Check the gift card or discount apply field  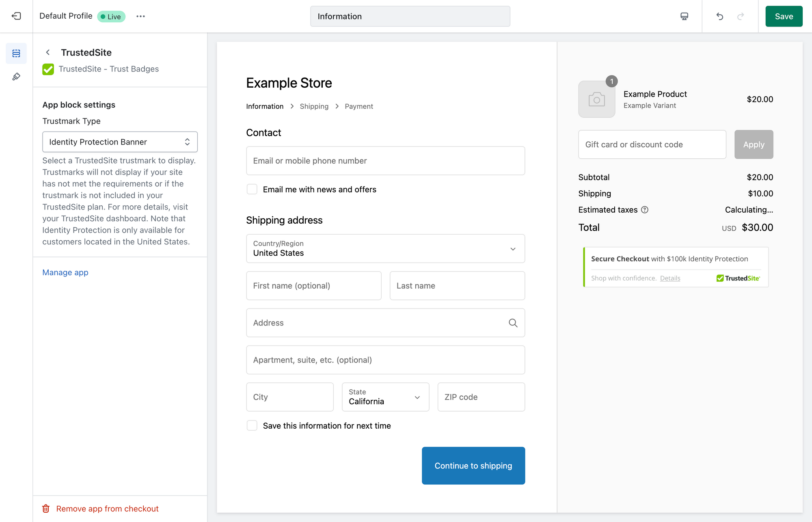click(754, 144)
